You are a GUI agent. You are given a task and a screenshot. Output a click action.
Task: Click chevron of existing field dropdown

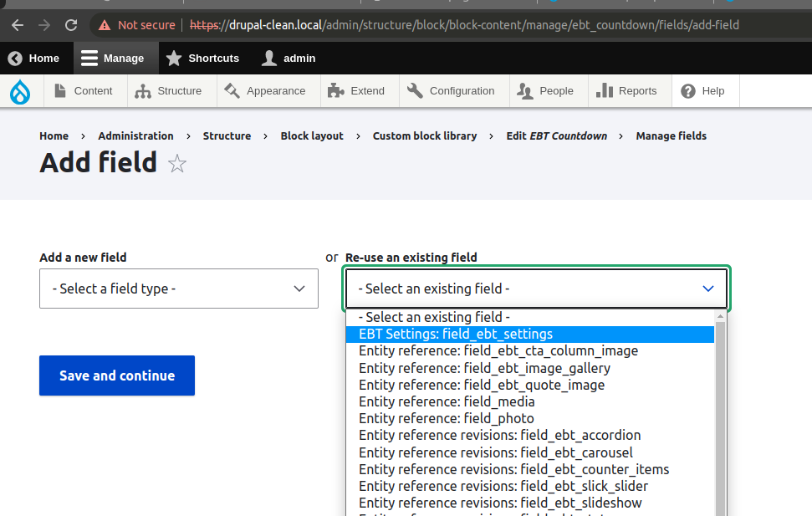click(708, 289)
